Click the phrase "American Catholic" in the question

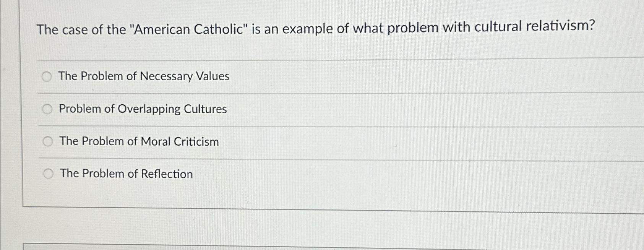189,29
